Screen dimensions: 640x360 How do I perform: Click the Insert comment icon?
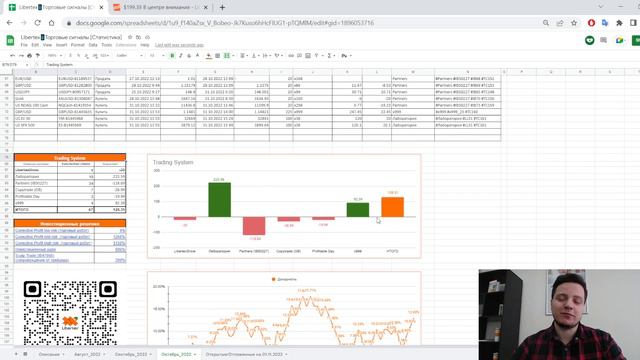click(299, 56)
